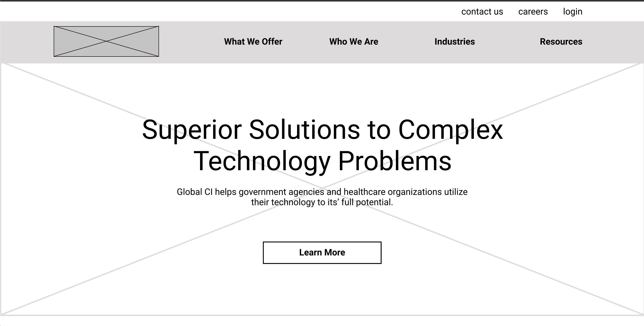Click the logo placeholder image
This screenshot has width=644, height=326.
point(106,41)
